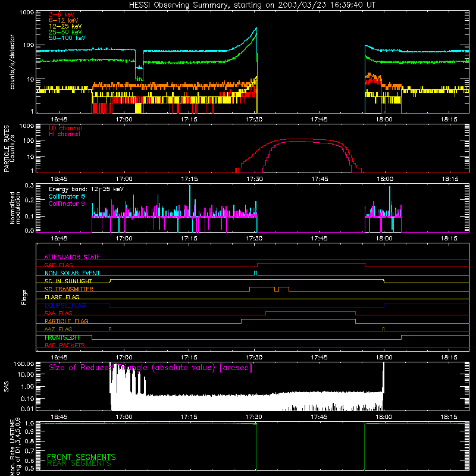Click the PARTICLE FLAG label
Image resolution: width=476 pixels, height=476 pixels.
[x=67, y=321]
